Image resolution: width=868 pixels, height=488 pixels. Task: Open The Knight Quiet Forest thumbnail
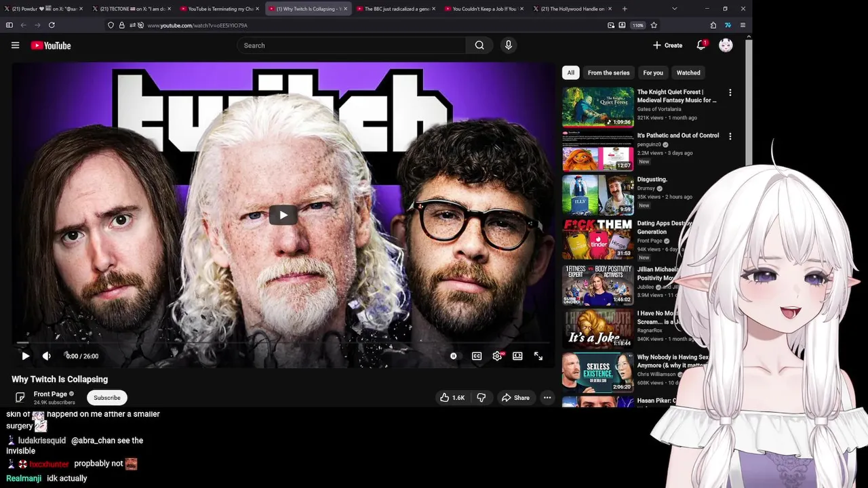pyautogui.click(x=597, y=107)
